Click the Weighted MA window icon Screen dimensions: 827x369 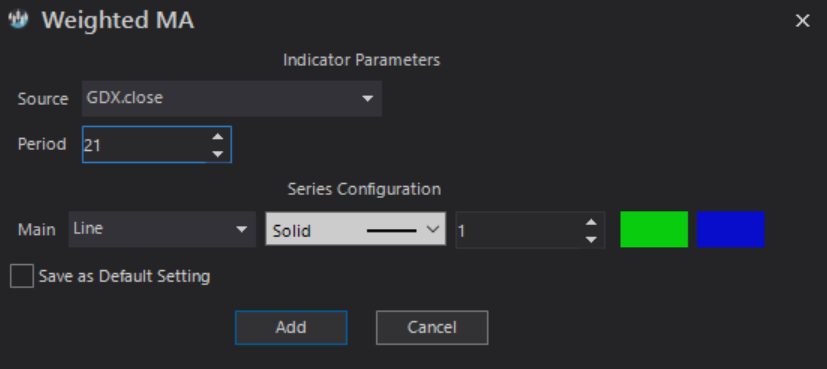(x=18, y=20)
